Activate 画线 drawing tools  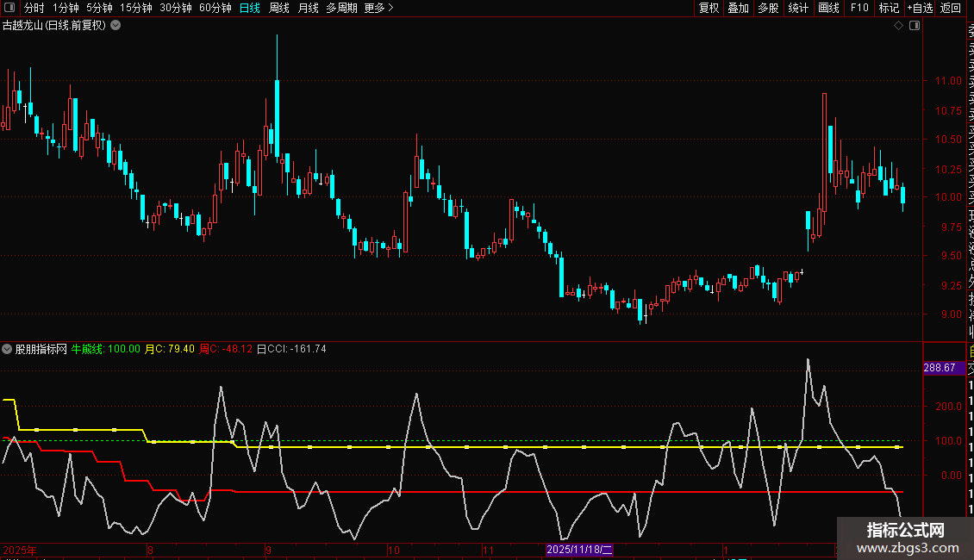(828, 8)
